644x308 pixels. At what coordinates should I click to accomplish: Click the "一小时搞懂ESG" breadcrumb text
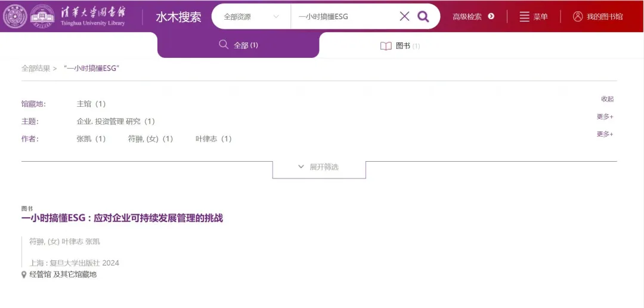[x=91, y=68]
